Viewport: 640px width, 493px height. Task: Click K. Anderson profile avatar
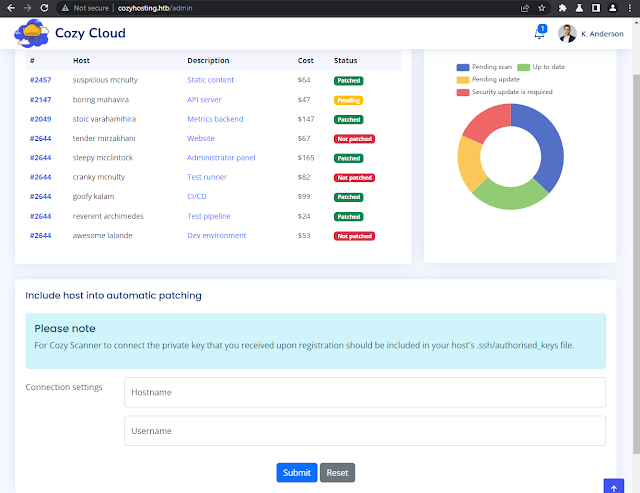click(567, 33)
